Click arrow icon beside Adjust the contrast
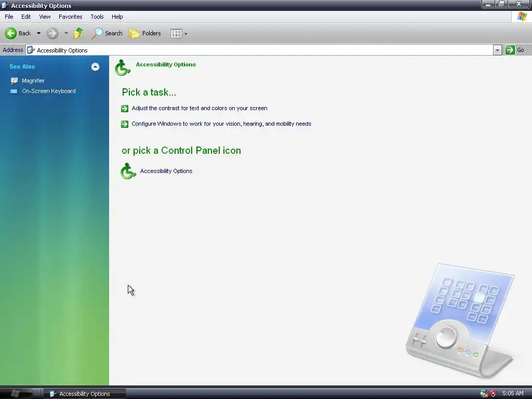 point(125,108)
